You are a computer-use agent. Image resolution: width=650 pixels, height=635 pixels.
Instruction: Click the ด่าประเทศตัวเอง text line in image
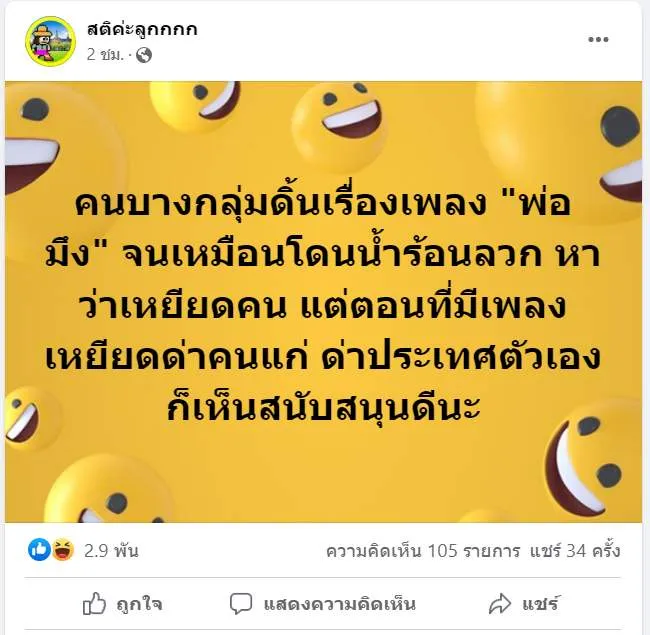[x=461, y=356]
